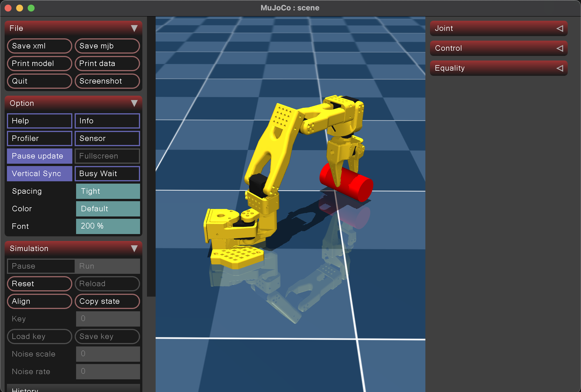Toggle the Help overlay
The width and height of the screenshot is (581, 392).
coord(39,121)
